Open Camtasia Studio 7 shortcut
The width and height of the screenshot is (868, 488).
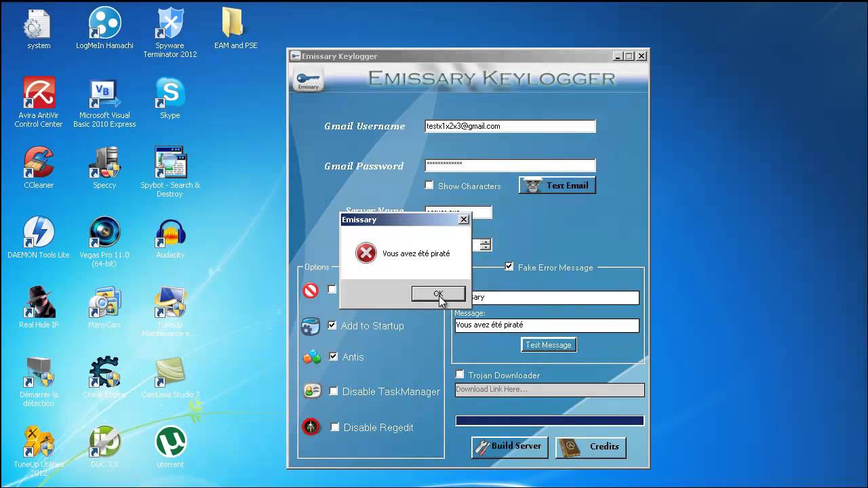pos(170,378)
